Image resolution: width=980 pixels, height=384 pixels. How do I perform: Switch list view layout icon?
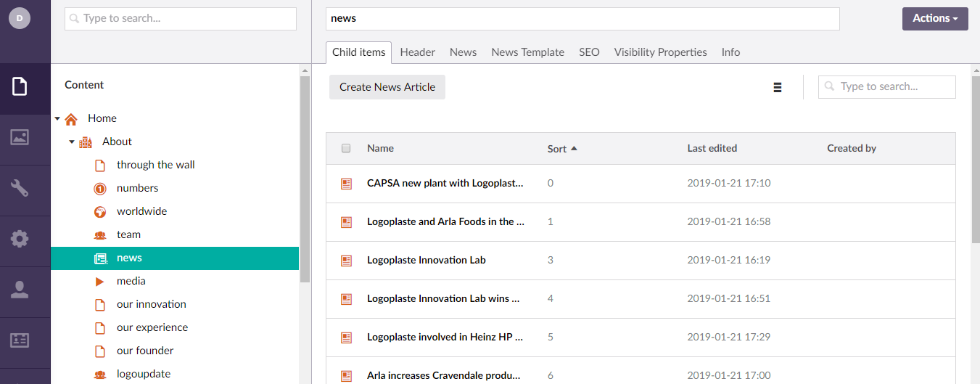(778, 87)
